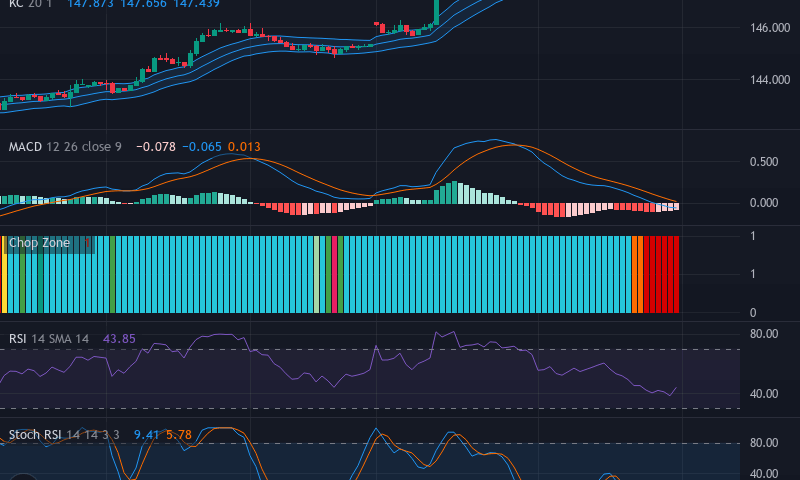800x480 pixels.
Task: Click the red bars in Chop Zone pane
Action: point(661,274)
